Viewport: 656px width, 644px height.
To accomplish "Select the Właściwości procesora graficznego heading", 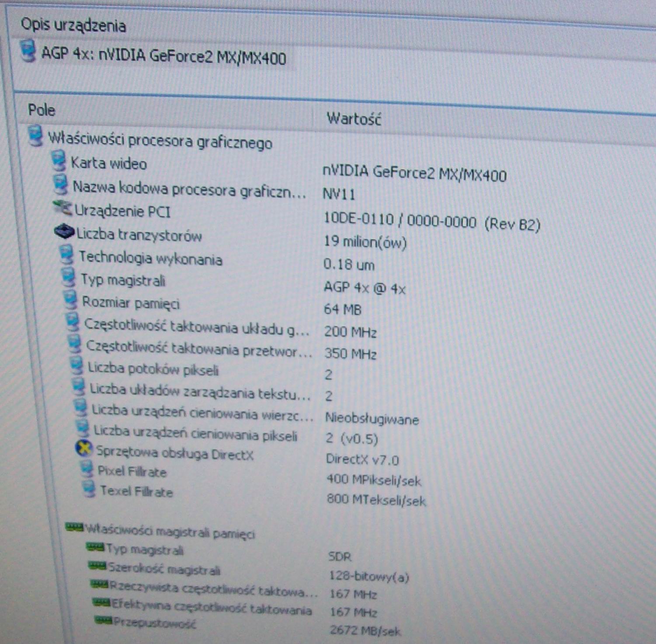I will (x=160, y=141).
